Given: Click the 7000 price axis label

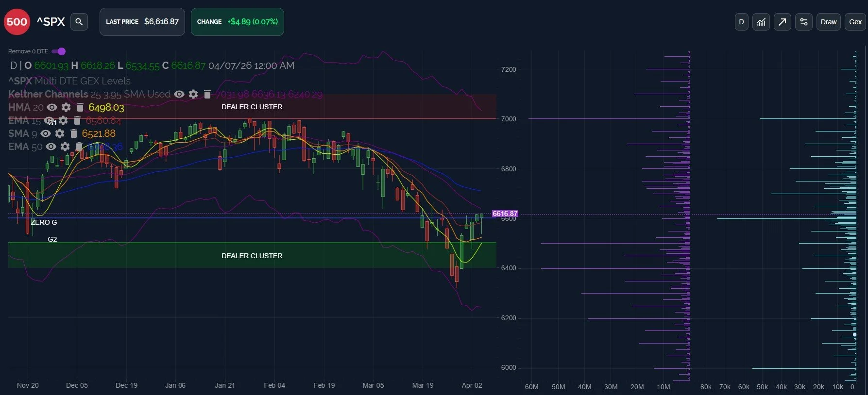Looking at the screenshot, I should (509, 119).
